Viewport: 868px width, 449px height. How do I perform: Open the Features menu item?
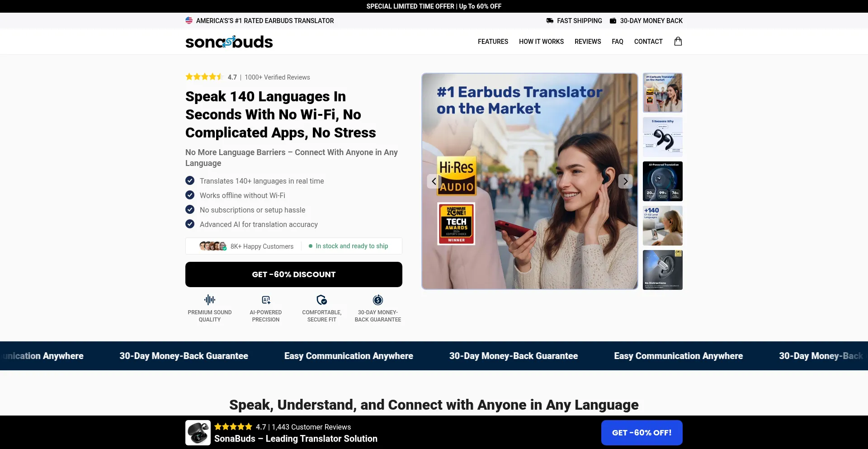493,42
